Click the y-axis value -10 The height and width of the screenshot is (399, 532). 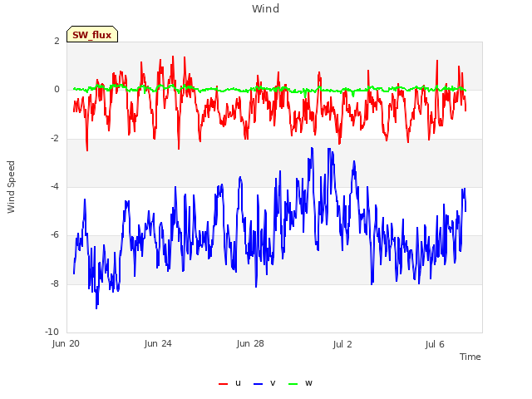(x=52, y=332)
